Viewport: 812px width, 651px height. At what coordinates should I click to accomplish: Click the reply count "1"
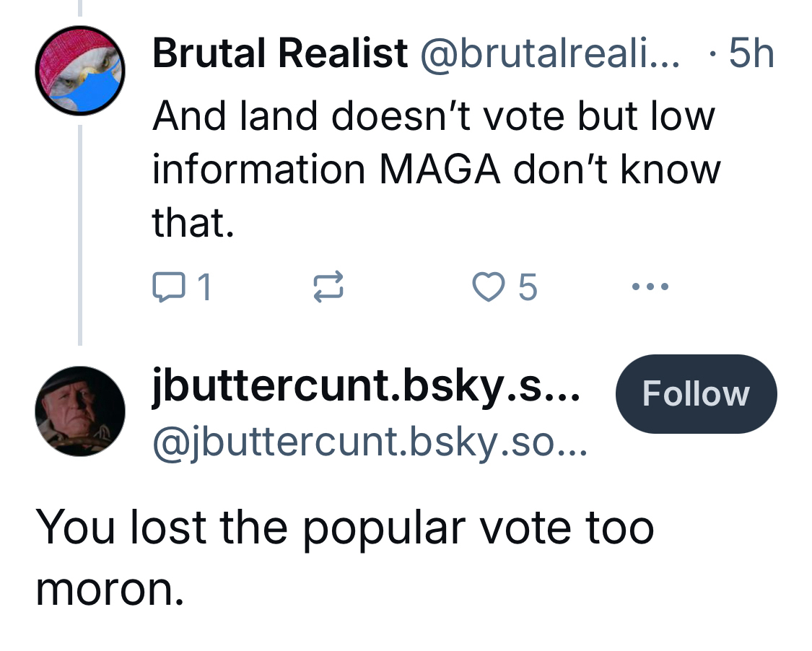pos(204,287)
